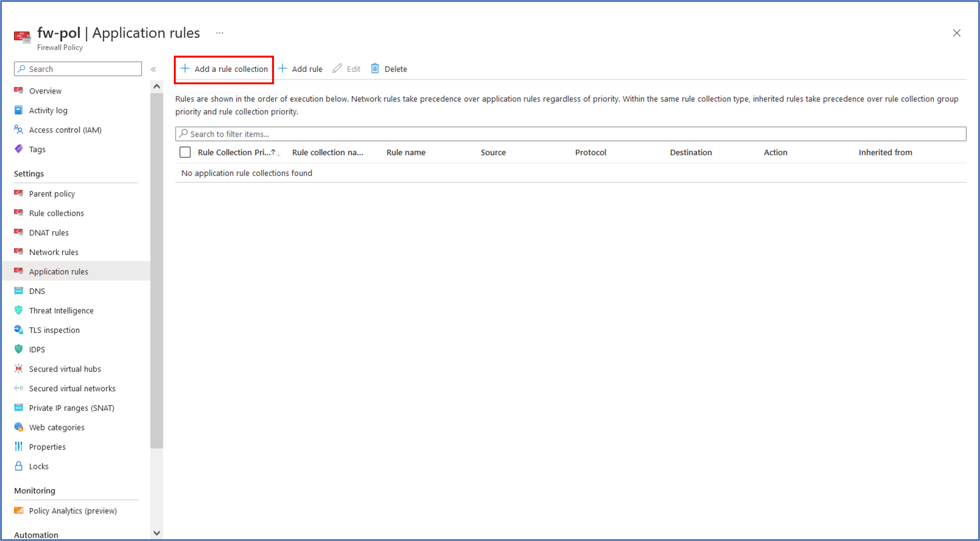980x541 pixels.
Task: Open Network rules settings
Action: point(54,252)
